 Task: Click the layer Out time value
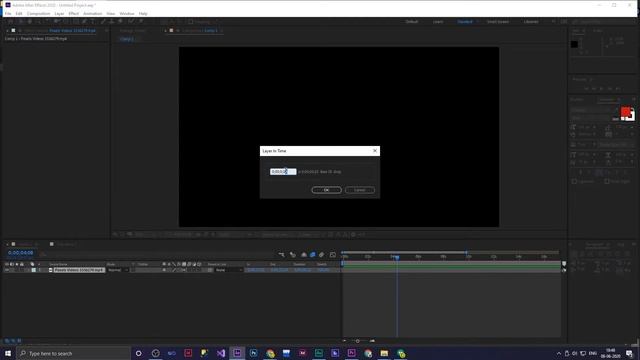pos(279,270)
